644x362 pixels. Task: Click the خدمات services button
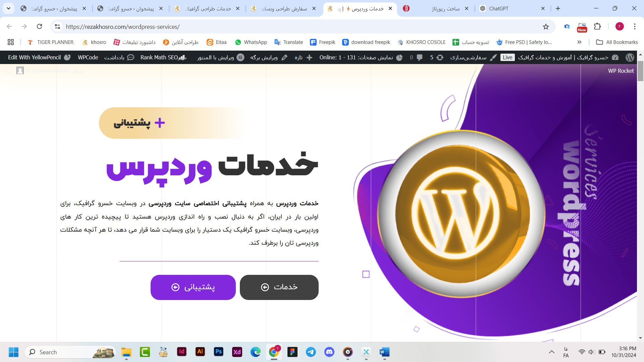(279, 287)
